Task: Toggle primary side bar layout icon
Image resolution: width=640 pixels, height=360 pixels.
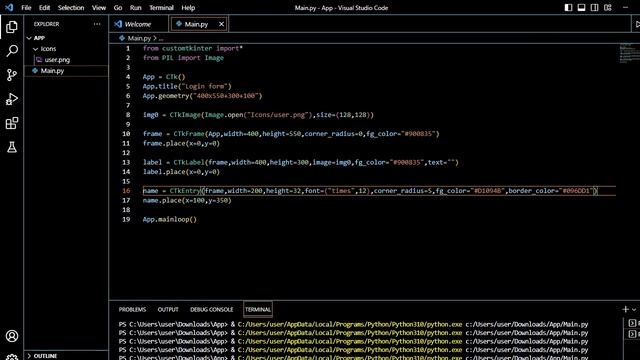Action: (568, 7)
